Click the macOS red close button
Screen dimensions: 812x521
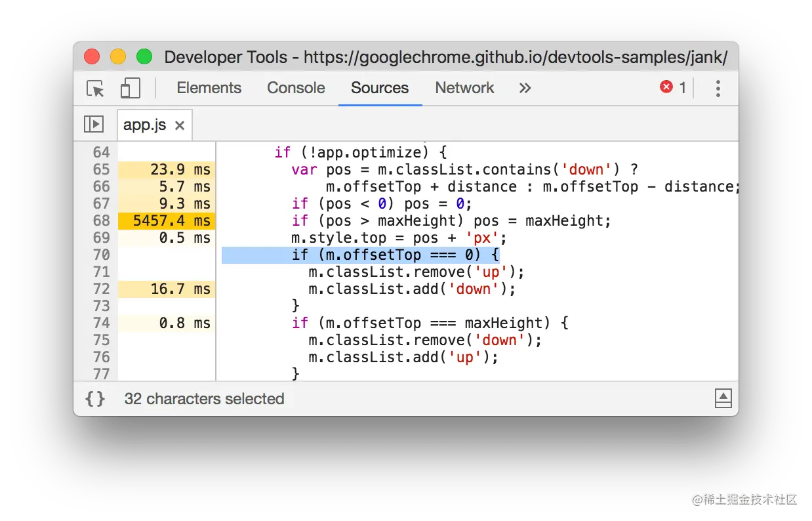(92, 57)
